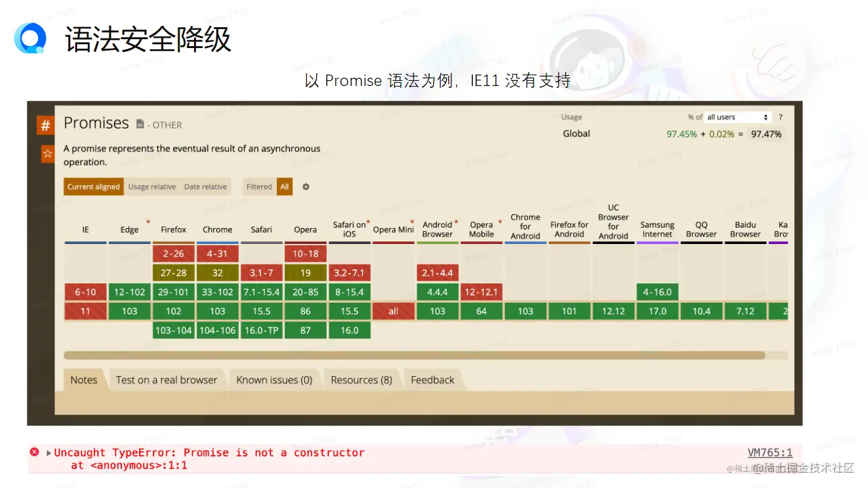The height and width of the screenshot is (488, 868).
Task: Click the Opera Mini column header
Action: [x=393, y=229]
